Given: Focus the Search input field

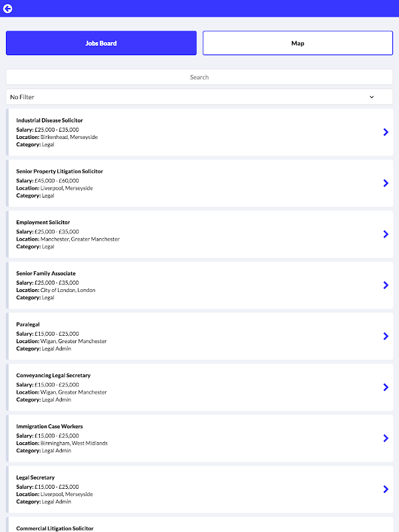Looking at the screenshot, I should pyautogui.click(x=199, y=77).
